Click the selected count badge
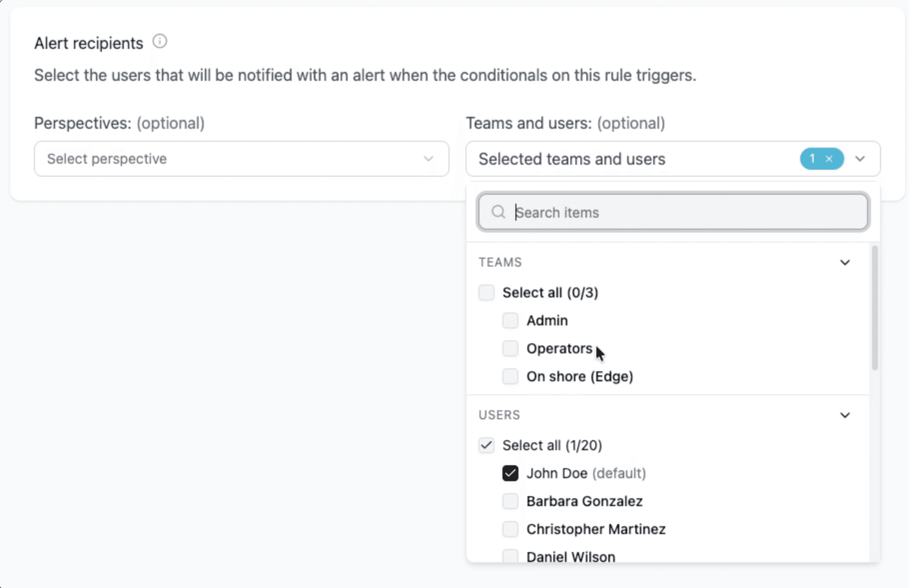The image size is (909, 588). (813, 159)
